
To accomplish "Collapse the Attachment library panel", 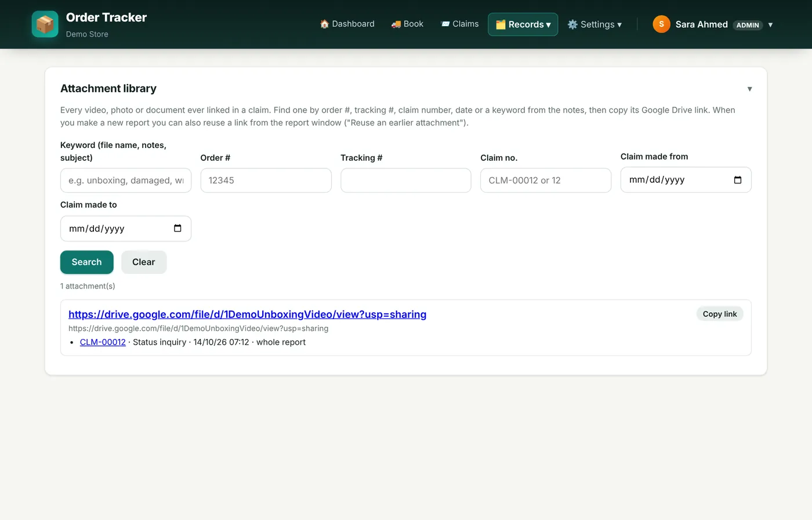I will pos(749,89).
